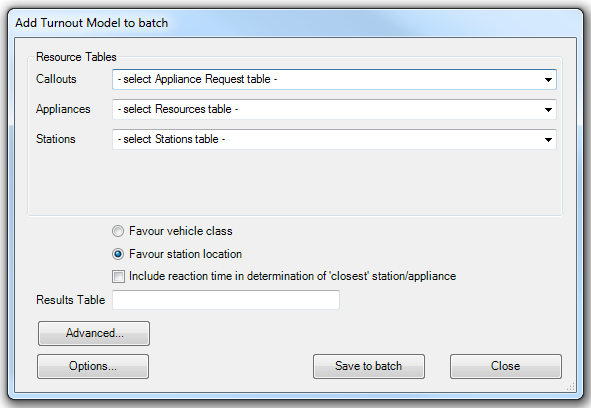Click the arrow icon on the Appliances combo box
The image size is (591, 408).
pyautogui.click(x=548, y=110)
